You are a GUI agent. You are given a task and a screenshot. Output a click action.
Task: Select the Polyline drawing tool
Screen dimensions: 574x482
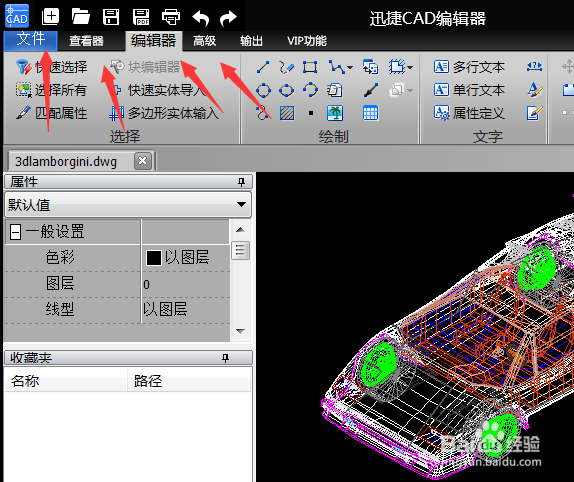pyautogui.click(x=336, y=67)
